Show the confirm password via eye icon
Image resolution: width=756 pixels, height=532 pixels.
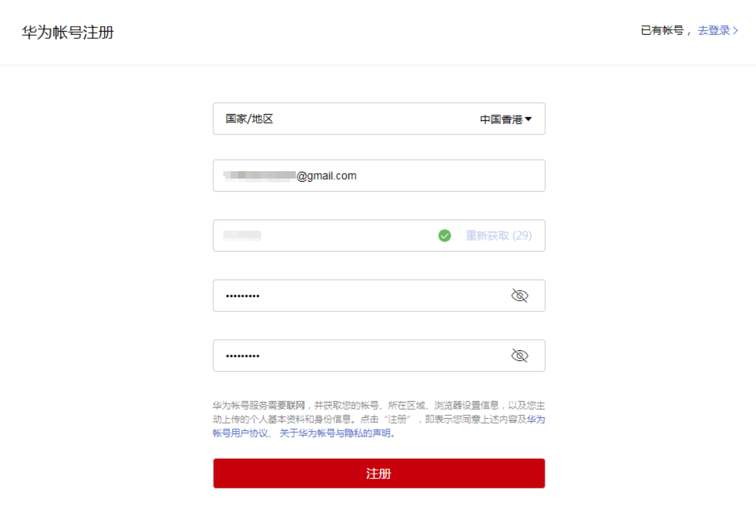tap(520, 356)
